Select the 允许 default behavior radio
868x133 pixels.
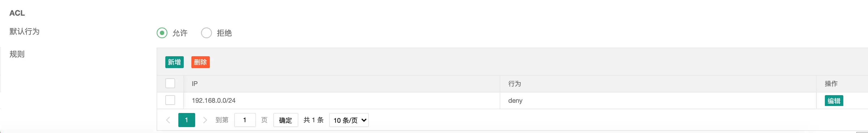coord(162,33)
